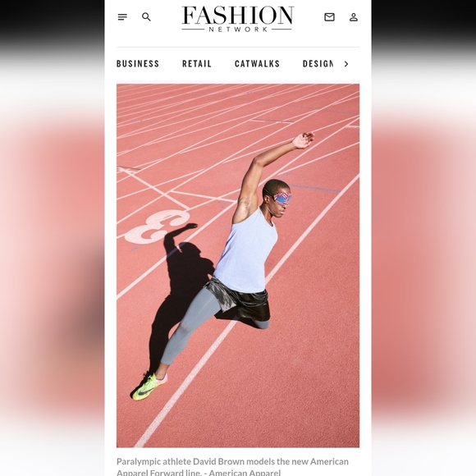Image resolution: width=476 pixels, height=476 pixels.
Task: Open the Design category
Action: pyautogui.click(x=318, y=64)
